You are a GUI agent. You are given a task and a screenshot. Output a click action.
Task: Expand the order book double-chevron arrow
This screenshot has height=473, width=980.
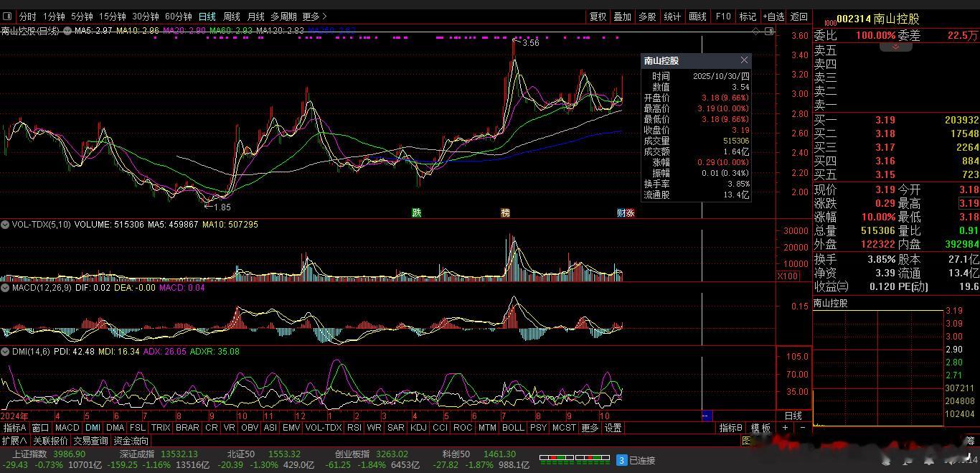coord(895,47)
